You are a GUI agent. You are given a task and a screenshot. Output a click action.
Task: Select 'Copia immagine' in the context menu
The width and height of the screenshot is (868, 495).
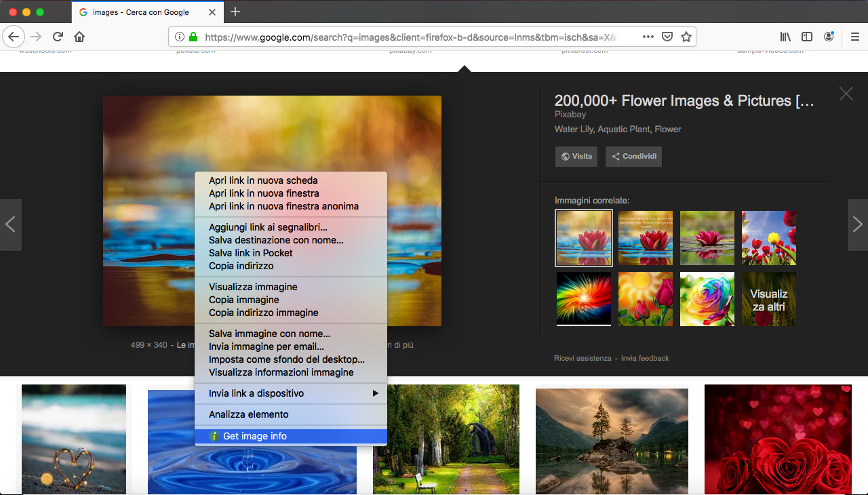coord(291,300)
